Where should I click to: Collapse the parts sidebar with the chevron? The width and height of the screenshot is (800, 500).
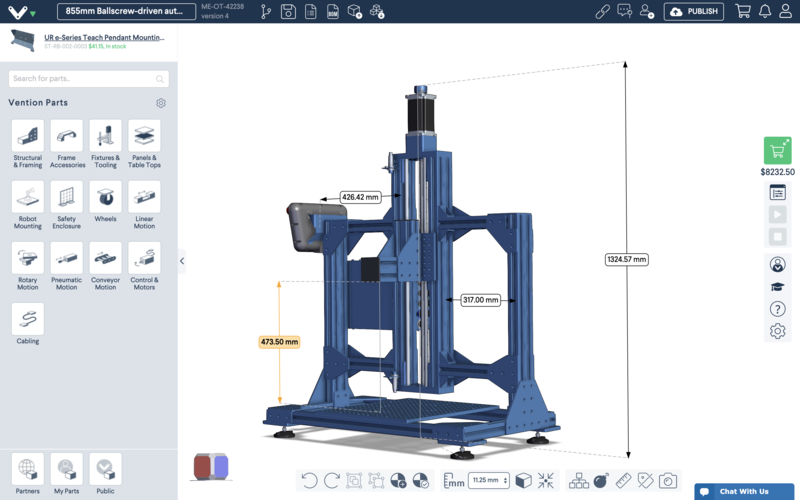[x=182, y=261]
